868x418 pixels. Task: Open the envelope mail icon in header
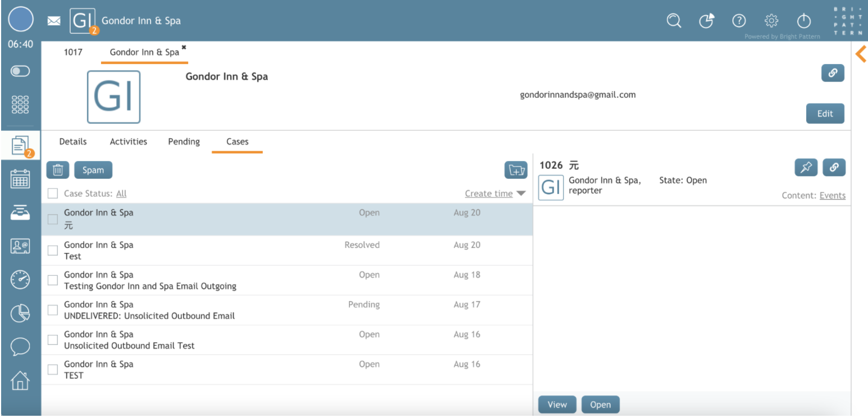54,21
